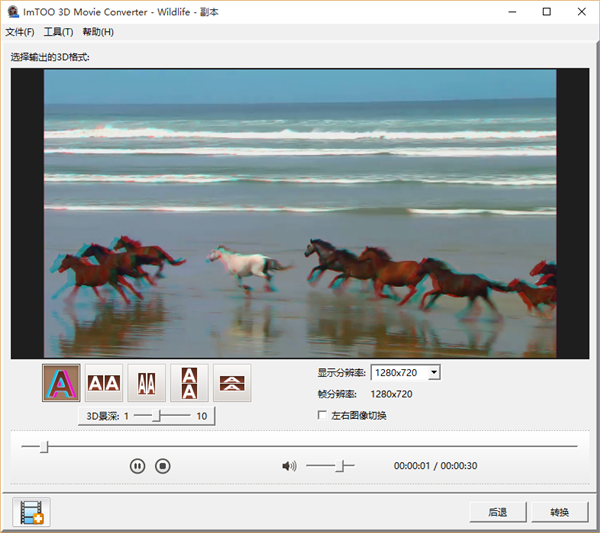Select the anaglyph red/cyan 3D format

(61, 382)
